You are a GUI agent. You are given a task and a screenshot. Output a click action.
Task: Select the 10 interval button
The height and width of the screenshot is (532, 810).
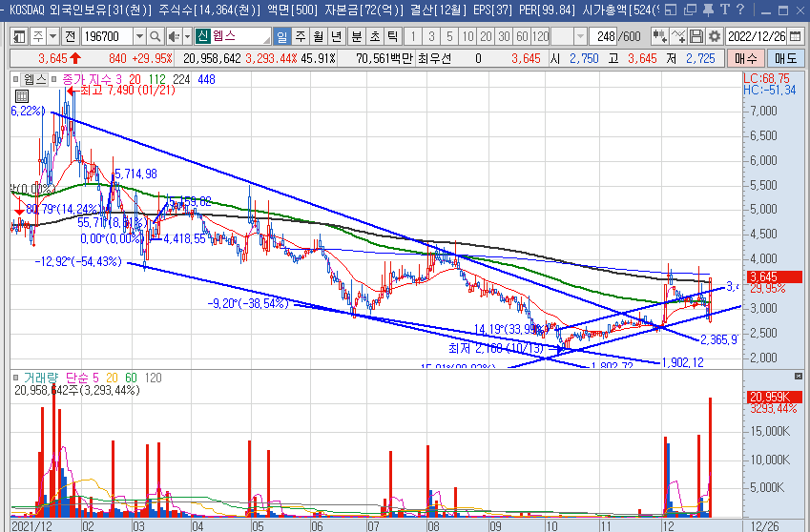click(467, 36)
